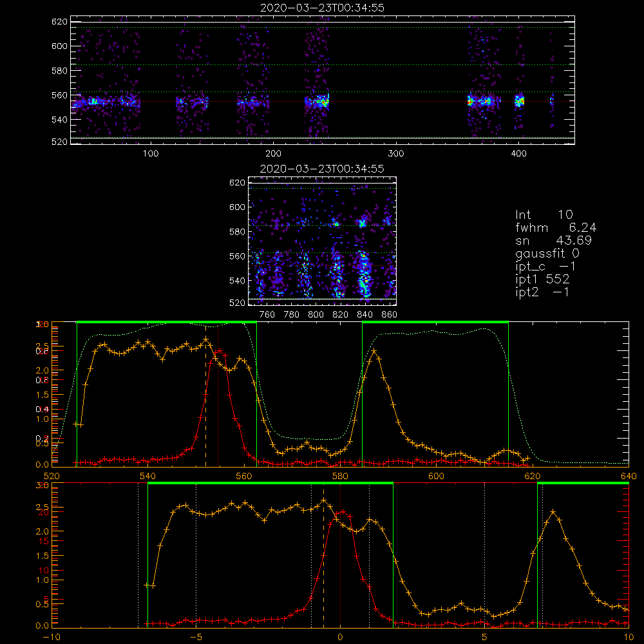Click the -10 x-axis label of the bottom plot

tap(52, 637)
